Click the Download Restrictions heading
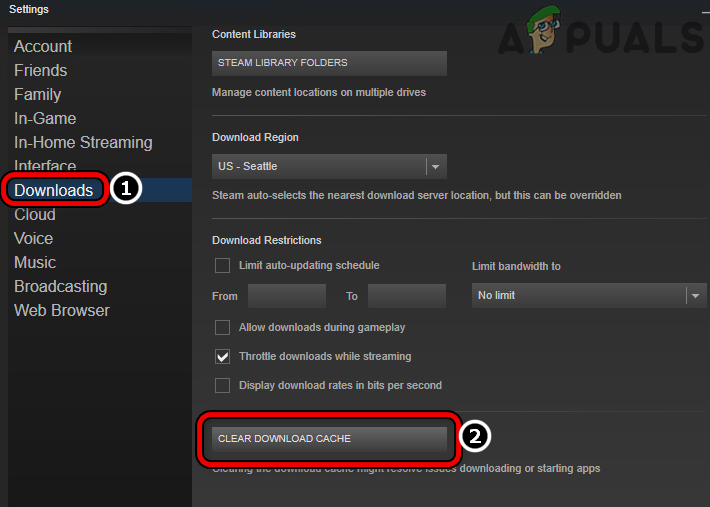710x507 pixels. (267, 240)
